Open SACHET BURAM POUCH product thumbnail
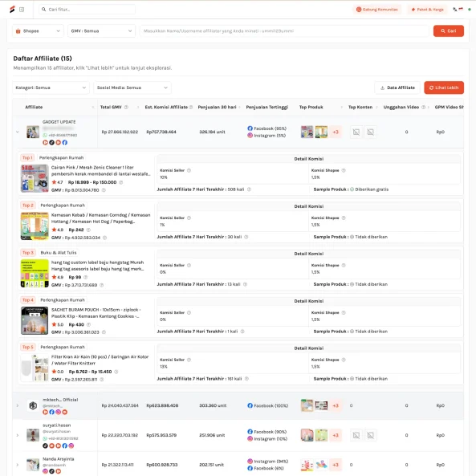Viewport: 476px width, 476px height. (35, 320)
